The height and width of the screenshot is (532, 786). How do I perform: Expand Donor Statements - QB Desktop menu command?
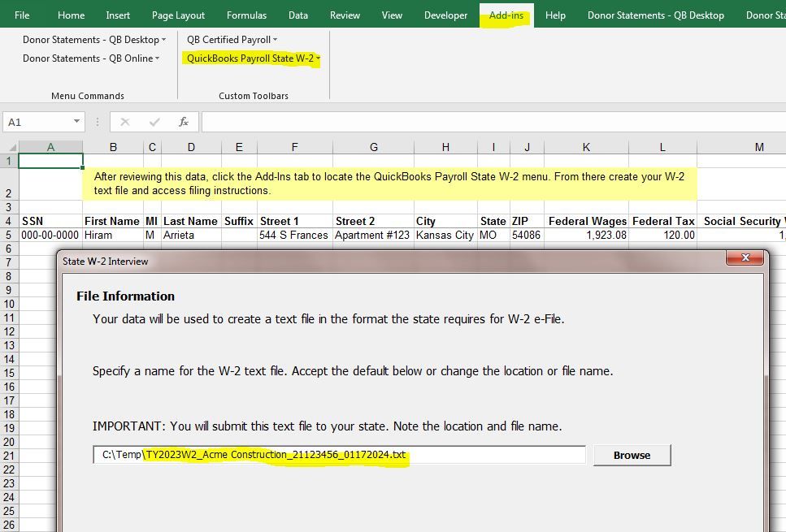94,40
